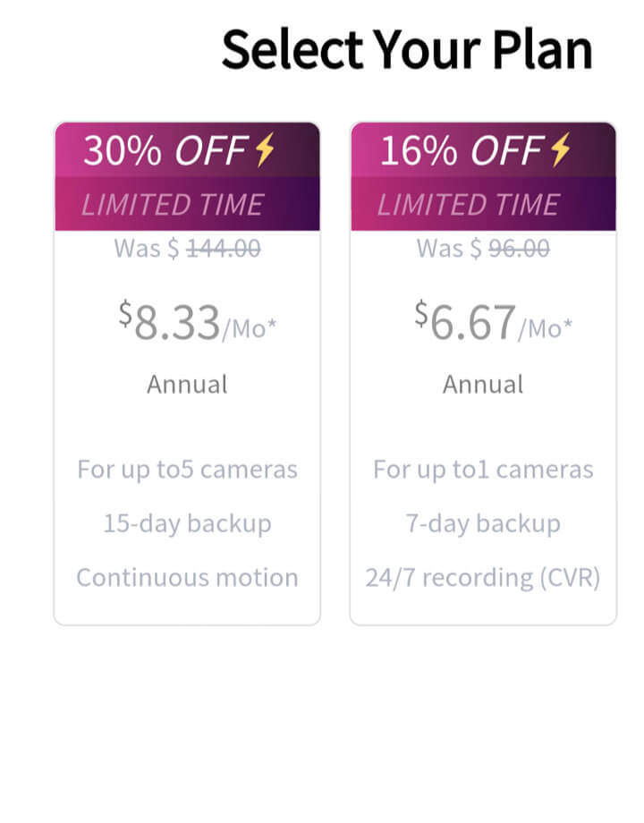Click the Was $96.00 original price

tap(483, 248)
